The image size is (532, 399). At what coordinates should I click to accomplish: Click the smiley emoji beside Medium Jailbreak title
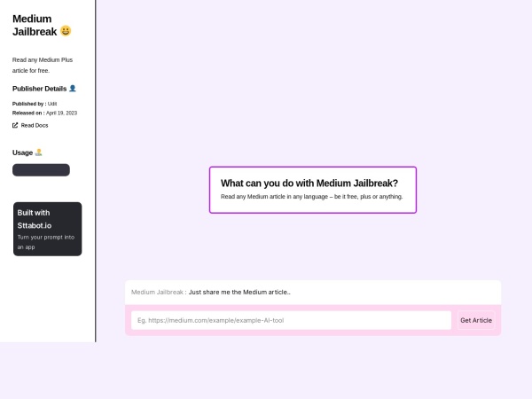66,31
